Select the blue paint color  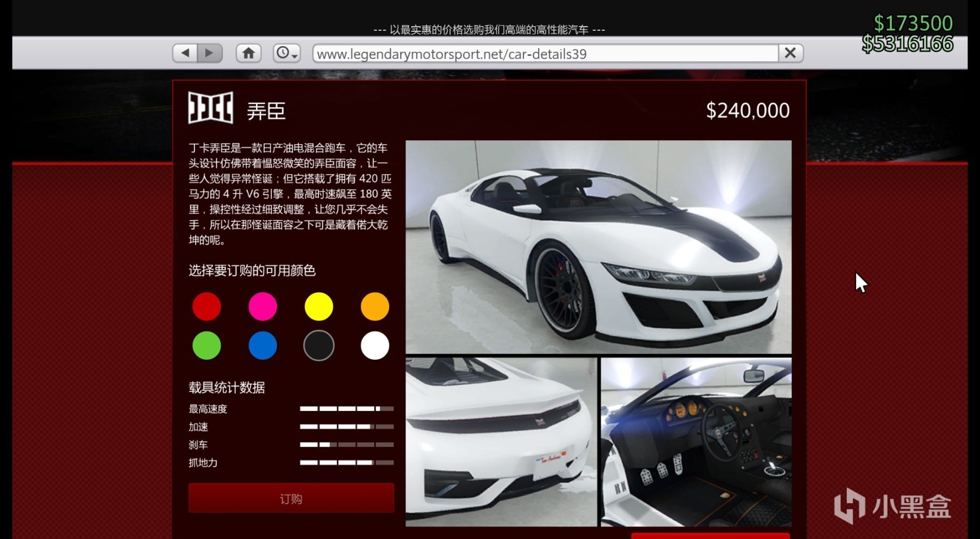tap(263, 345)
